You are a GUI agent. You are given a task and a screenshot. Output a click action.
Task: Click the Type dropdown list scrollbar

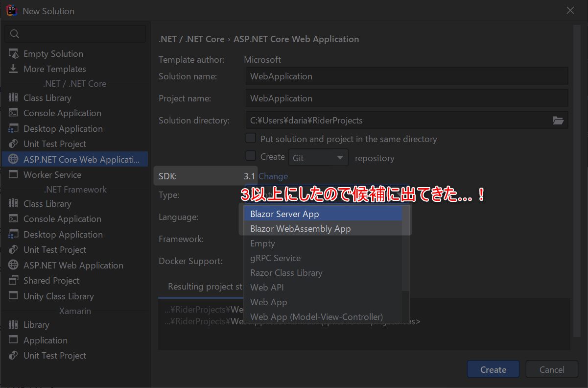[x=406, y=248]
